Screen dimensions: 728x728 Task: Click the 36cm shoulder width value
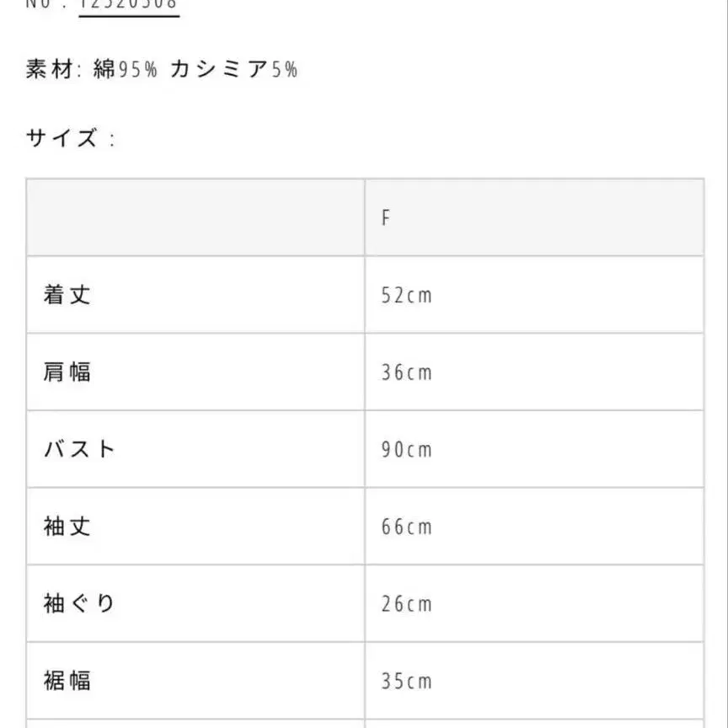click(406, 372)
